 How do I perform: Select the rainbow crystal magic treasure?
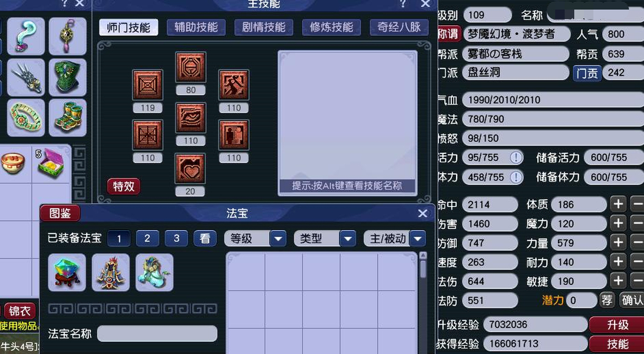67,273
